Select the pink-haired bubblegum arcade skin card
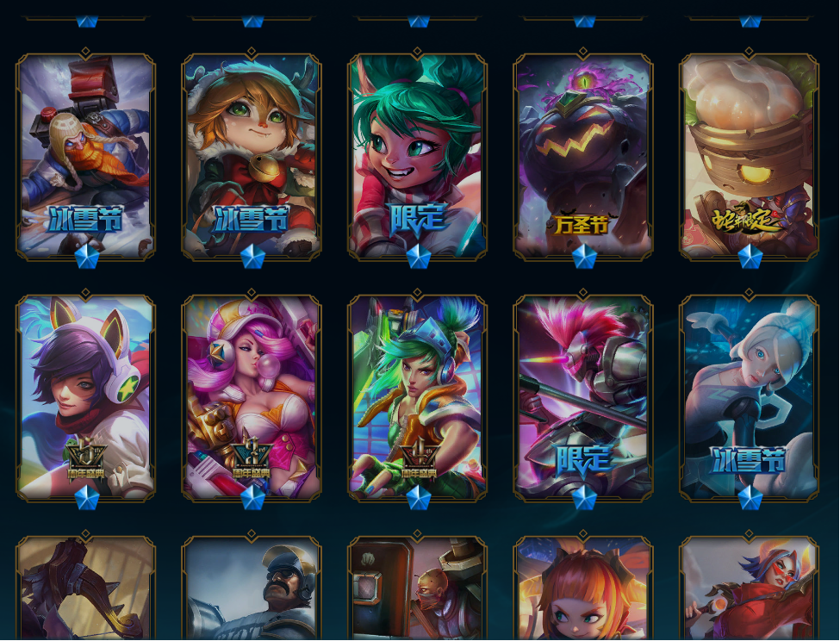Viewport: 840px width, 641px height. (x=252, y=398)
